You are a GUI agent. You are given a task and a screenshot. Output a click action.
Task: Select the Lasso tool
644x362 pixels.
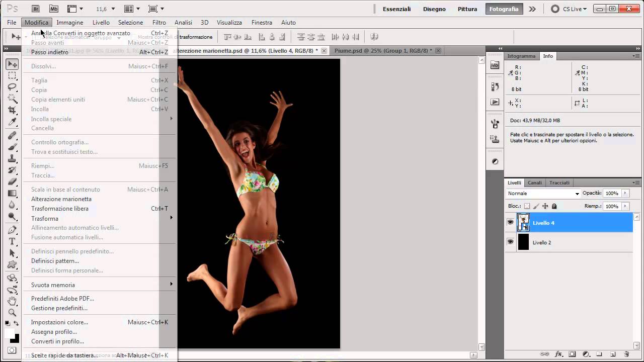[x=13, y=87]
